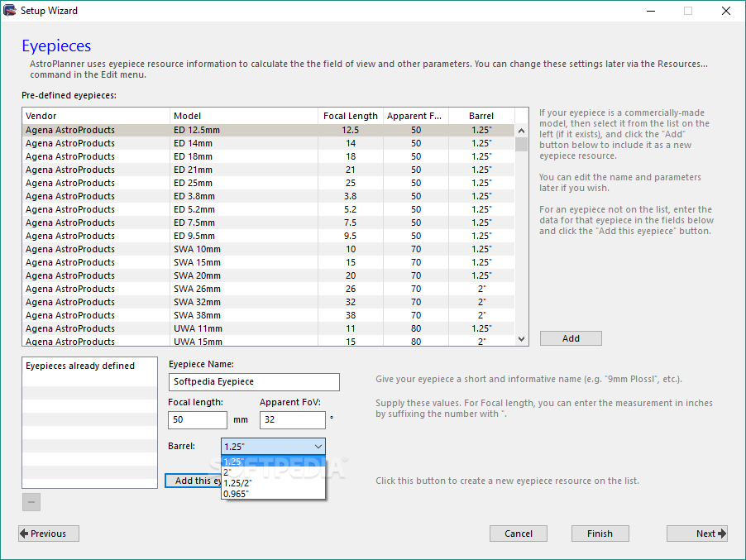746x560 pixels.
Task: Select the ED 3.8mm row
Action: (x=268, y=196)
